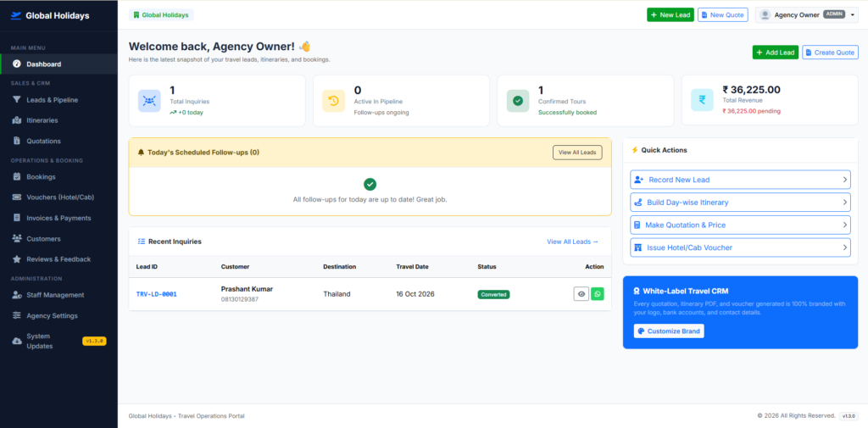Click the building icon in Global Holidays badge
This screenshot has width=868, height=428.
pos(136,15)
